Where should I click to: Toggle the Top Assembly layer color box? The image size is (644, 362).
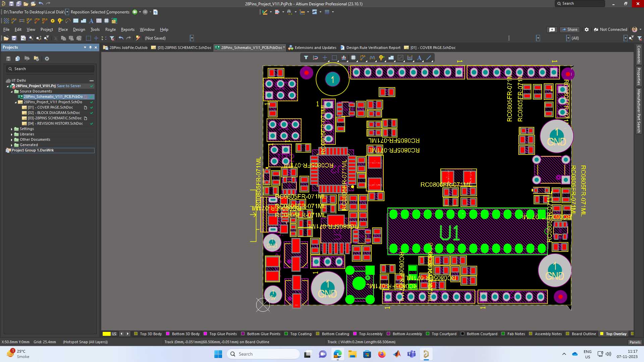tap(355, 334)
